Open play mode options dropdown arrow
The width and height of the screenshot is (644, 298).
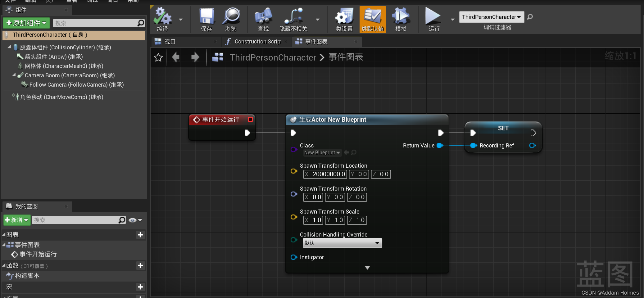(x=453, y=20)
